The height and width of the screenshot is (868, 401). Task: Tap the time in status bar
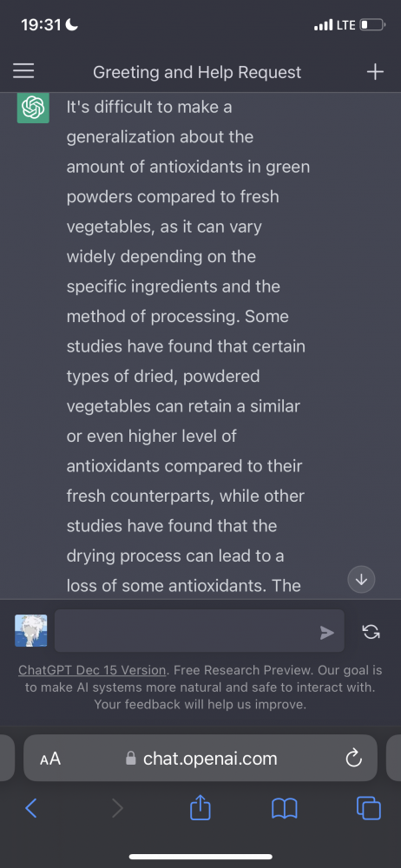point(41,25)
